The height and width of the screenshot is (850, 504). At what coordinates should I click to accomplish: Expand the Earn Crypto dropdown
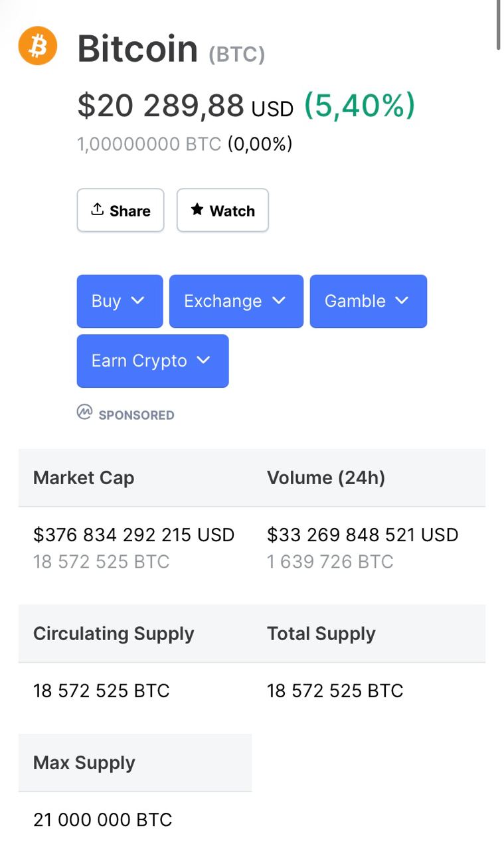[152, 361]
